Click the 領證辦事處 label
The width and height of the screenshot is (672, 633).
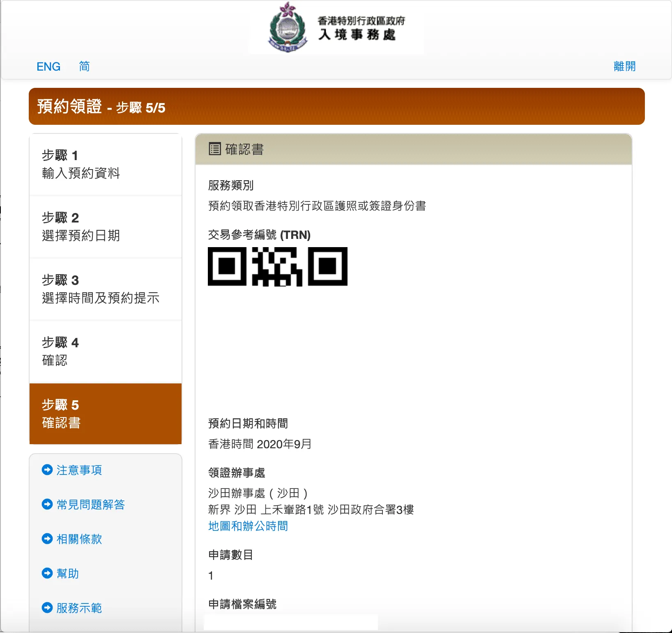[x=237, y=472]
